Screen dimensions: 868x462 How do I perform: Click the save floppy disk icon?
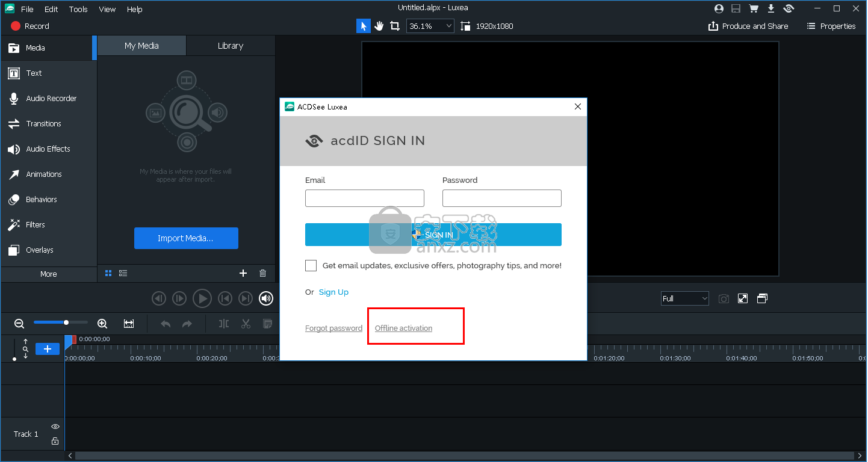pos(736,8)
